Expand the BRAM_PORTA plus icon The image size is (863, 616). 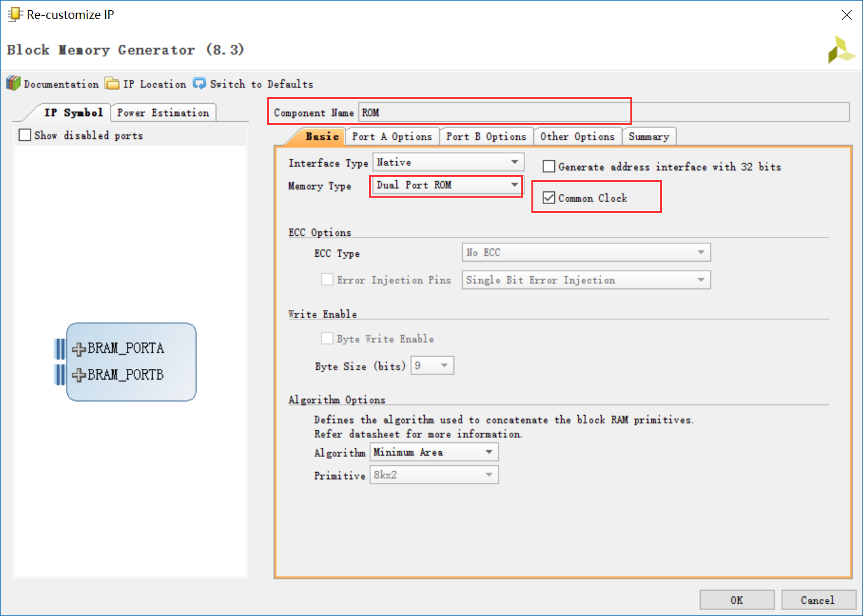79,349
